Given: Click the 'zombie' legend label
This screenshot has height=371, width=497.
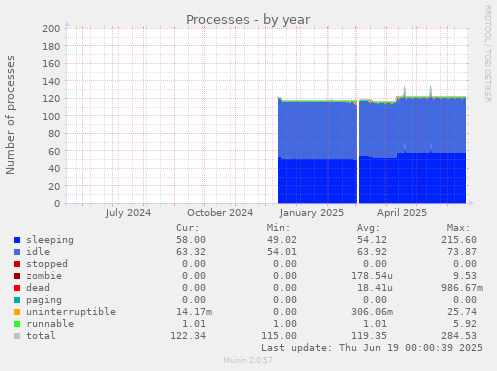Looking at the screenshot, I should [44, 276].
